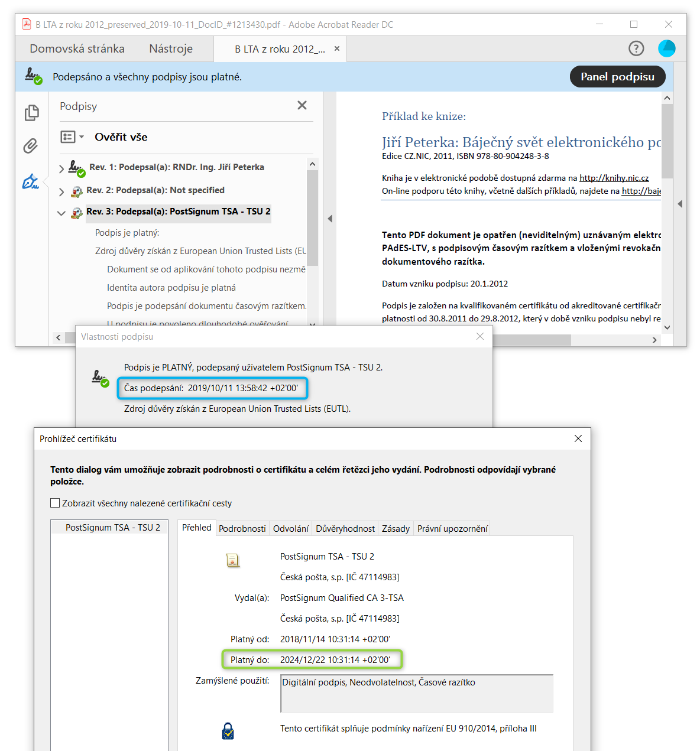Screen dimensions: 700x751
Task: Open the Nástroje tab
Action: point(171,48)
